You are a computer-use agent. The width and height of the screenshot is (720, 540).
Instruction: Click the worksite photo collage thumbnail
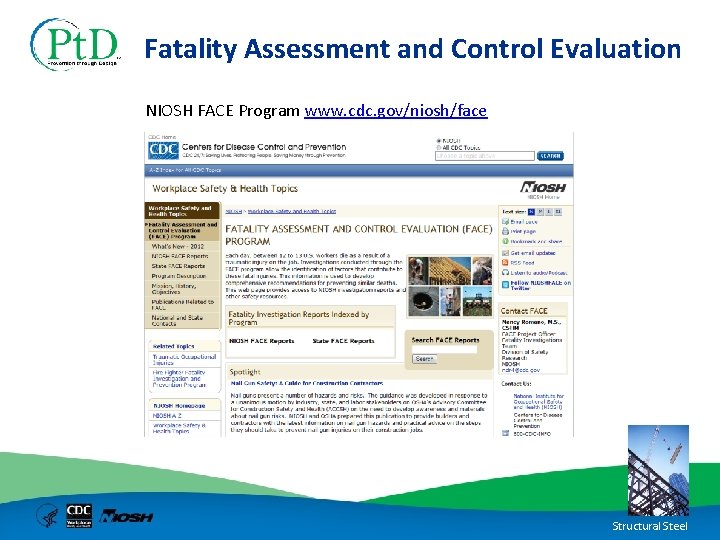coord(450,286)
